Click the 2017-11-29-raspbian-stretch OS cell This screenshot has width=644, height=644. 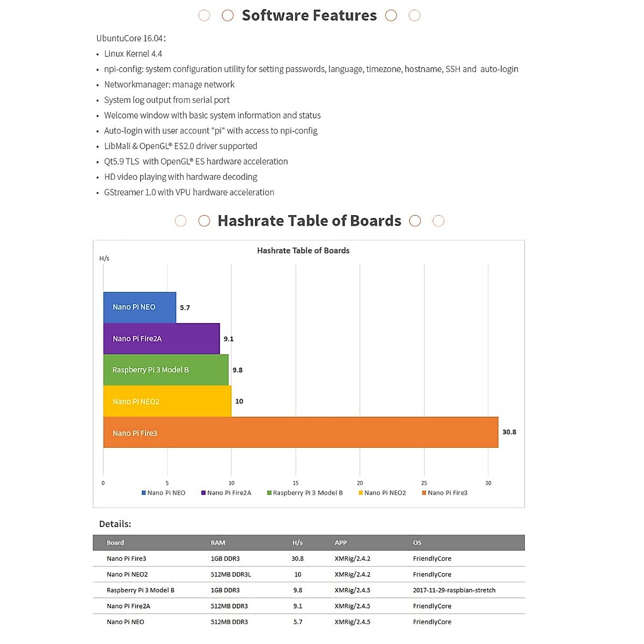click(x=454, y=590)
